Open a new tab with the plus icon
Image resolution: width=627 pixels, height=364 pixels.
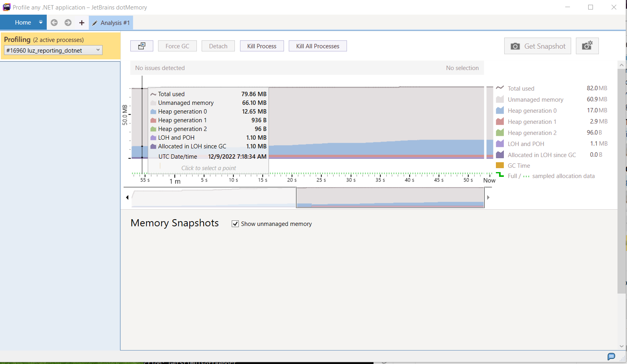click(x=82, y=23)
